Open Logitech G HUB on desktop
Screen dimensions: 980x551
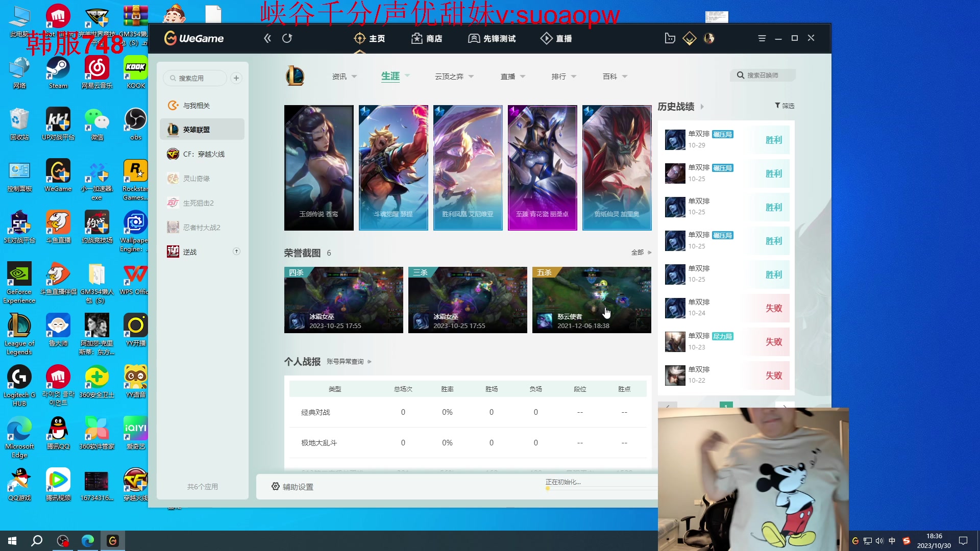19,385
